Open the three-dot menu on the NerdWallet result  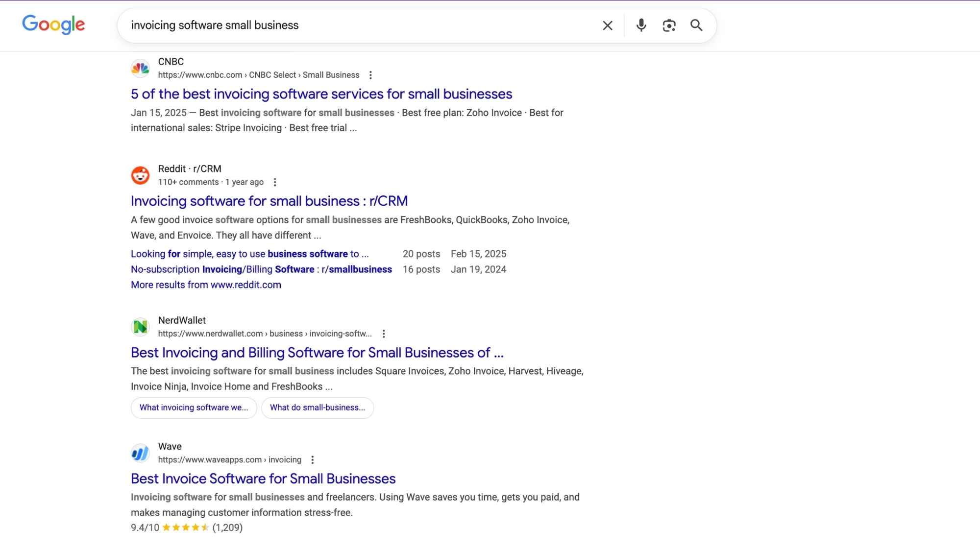384,334
